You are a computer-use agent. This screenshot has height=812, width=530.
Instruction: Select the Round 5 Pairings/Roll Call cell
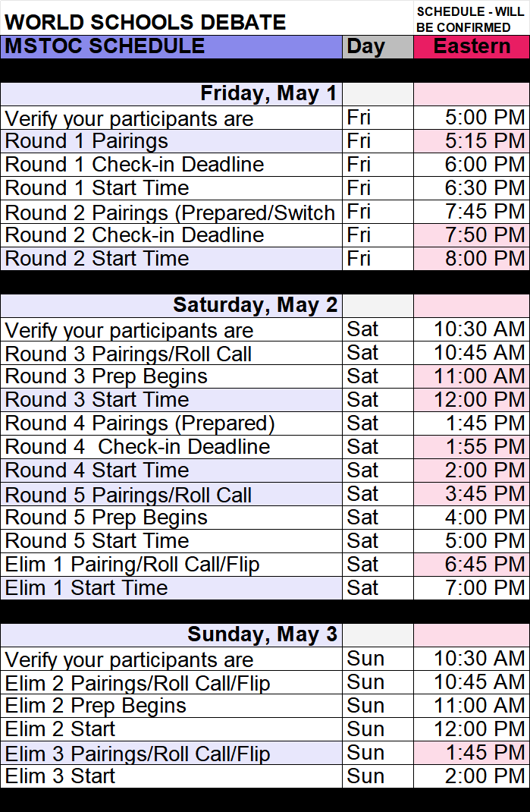click(129, 495)
